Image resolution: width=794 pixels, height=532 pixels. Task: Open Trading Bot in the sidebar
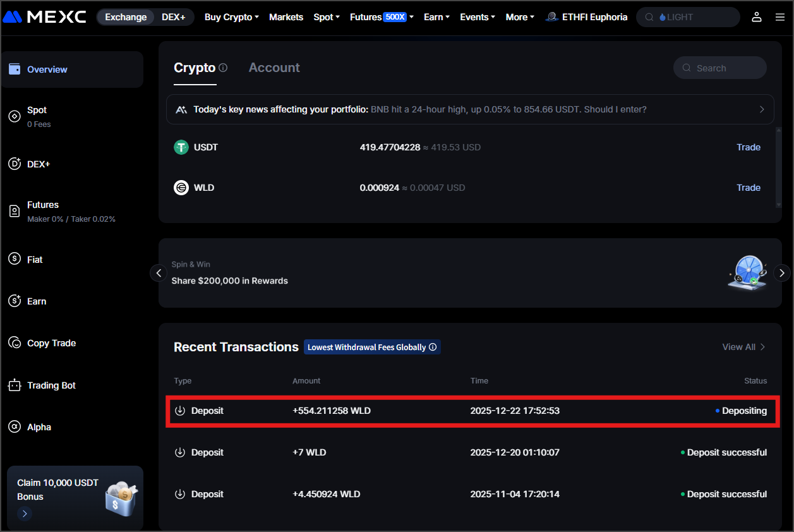click(51, 385)
